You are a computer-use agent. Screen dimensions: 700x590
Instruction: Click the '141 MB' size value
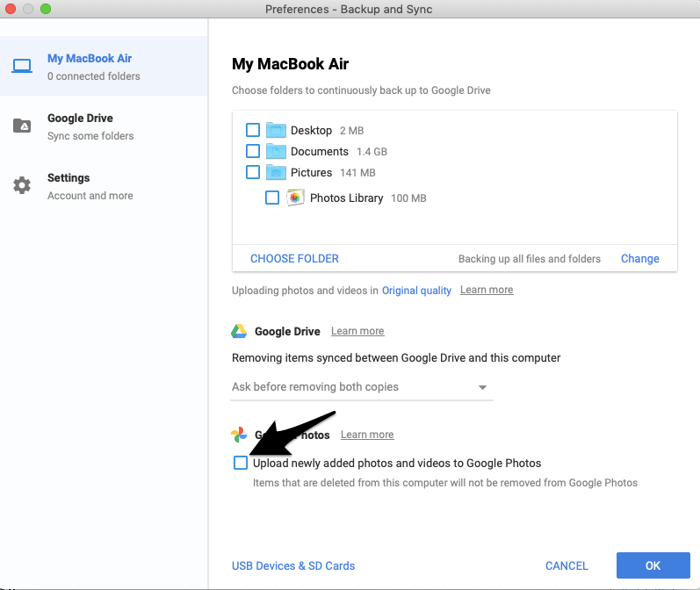point(357,173)
